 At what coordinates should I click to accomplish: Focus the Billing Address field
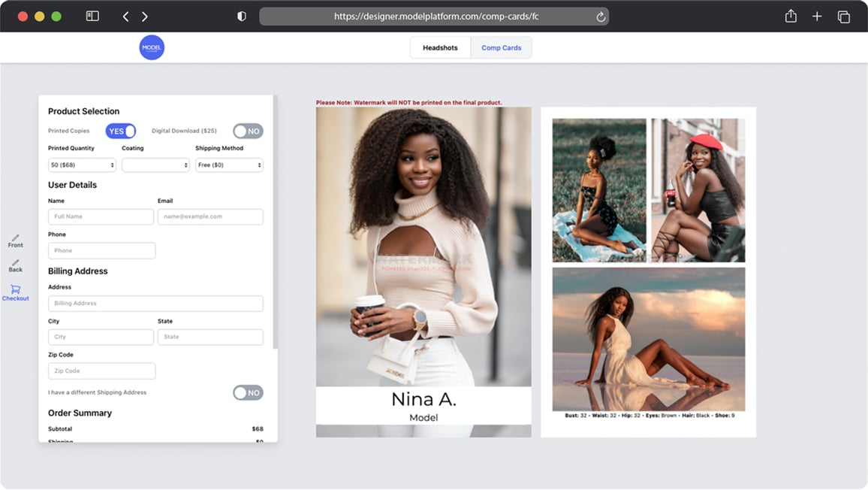click(155, 304)
